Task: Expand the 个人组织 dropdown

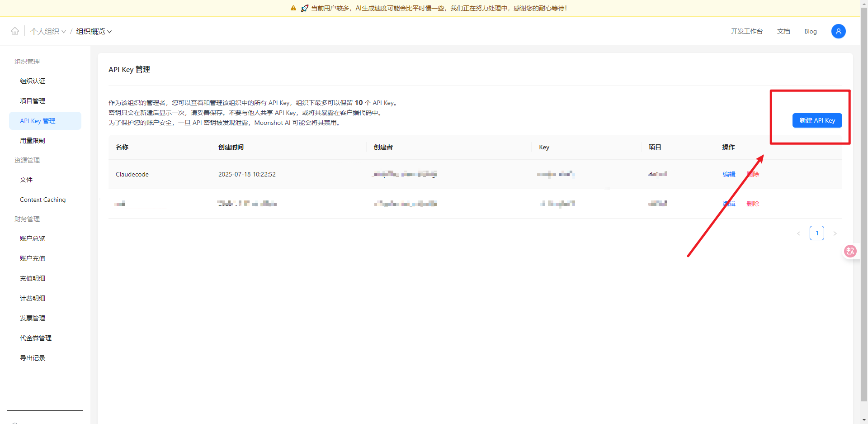Action: click(x=48, y=31)
